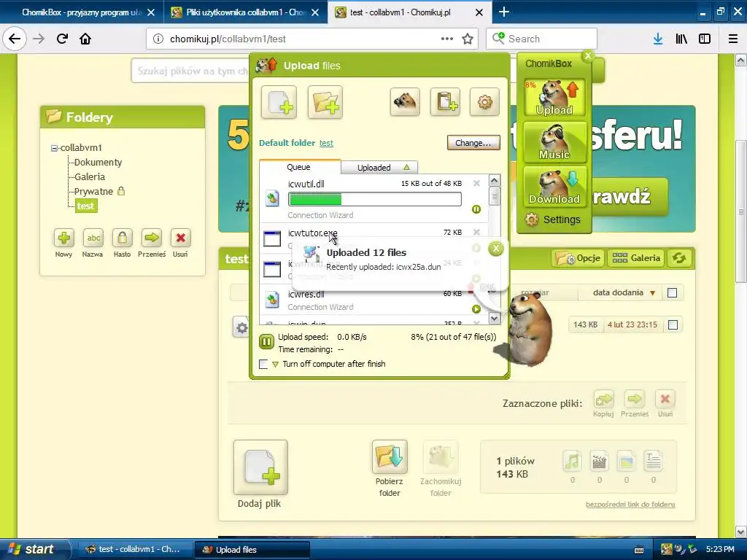The width and height of the screenshot is (747, 560).
Task: Click the Pobierz folder icon
Action: tap(390, 456)
